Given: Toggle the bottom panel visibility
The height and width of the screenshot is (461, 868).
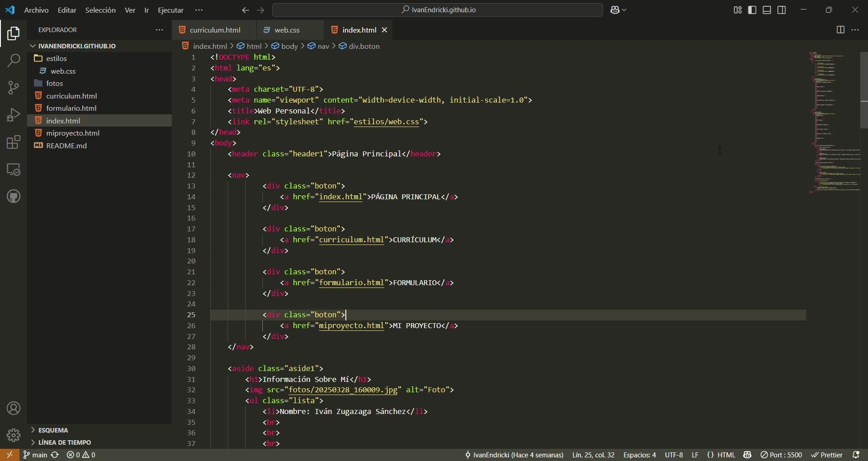Looking at the screenshot, I should pyautogui.click(x=767, y=10).
